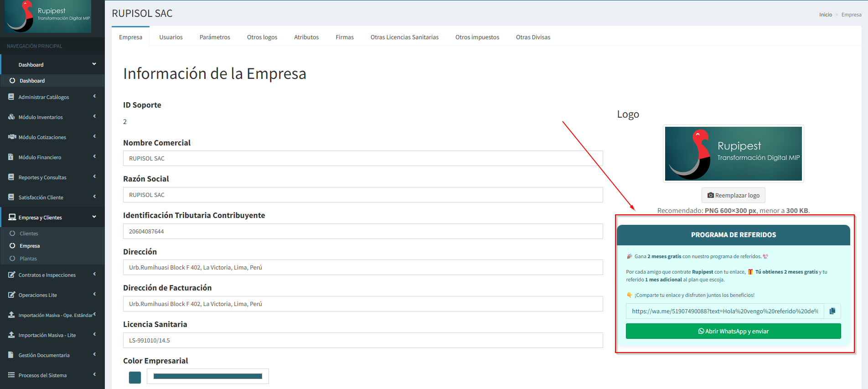
Task: Click the teal Color Empresarial swatch
Action: 135,377
